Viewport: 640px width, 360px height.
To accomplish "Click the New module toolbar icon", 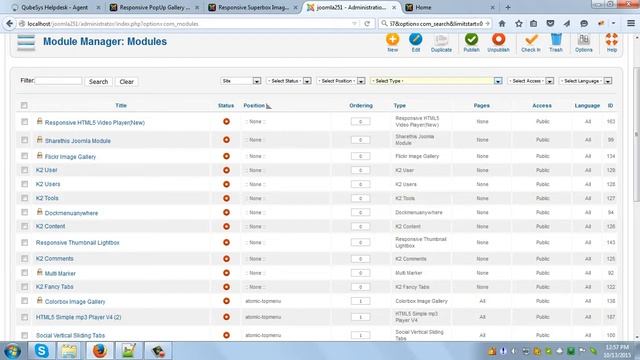I will 392,42.
